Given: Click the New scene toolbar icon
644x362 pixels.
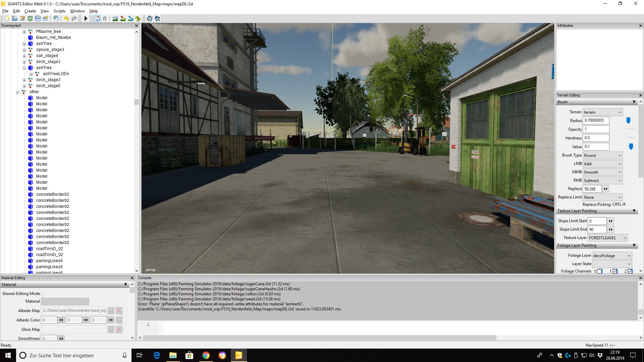Looking at the screenshot, I should click(x=7, y=18).
